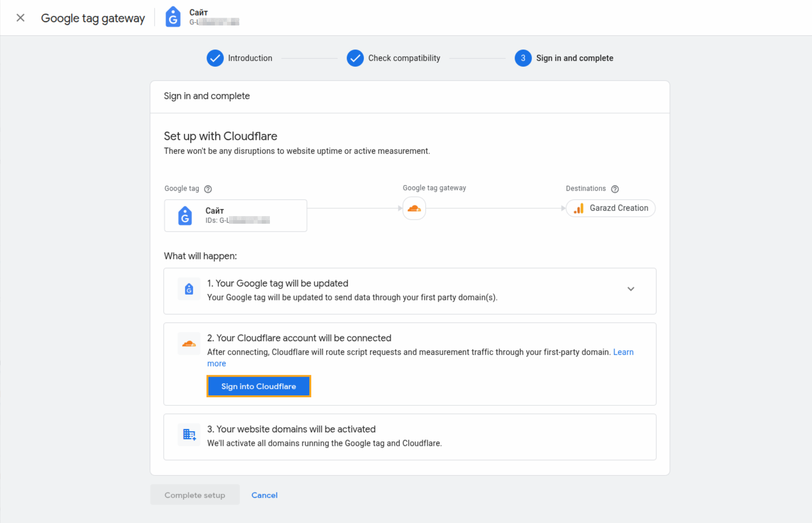This screenshot has width=812, height=523.
Task: Click domain grid icon in step 3
Action: coord(189,435)
